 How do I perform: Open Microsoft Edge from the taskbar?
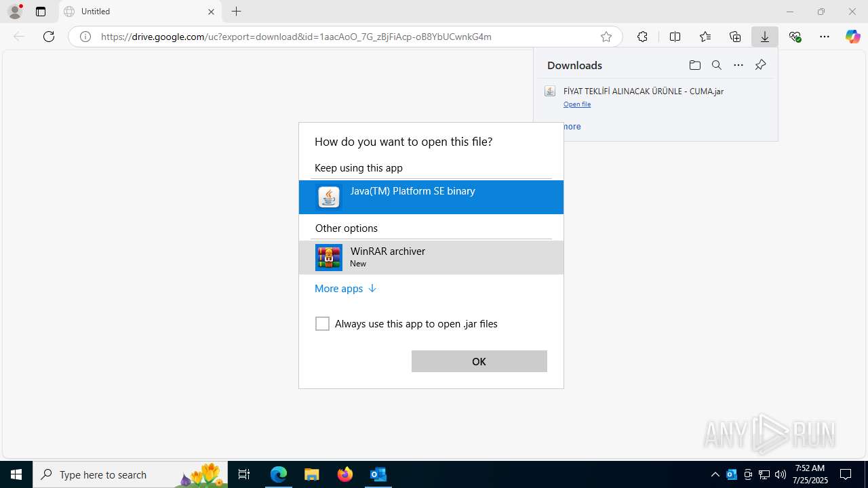pos(279,474)
